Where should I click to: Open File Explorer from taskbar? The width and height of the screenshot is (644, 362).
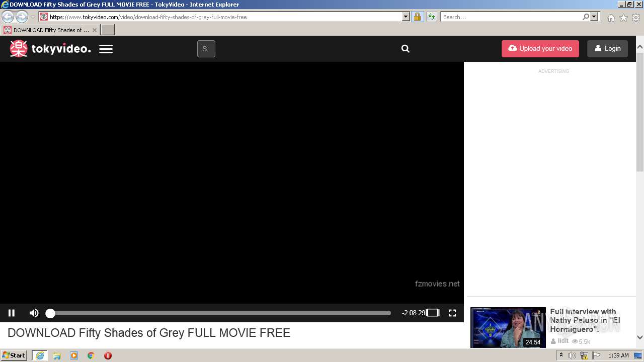click(x=57, y=355)
